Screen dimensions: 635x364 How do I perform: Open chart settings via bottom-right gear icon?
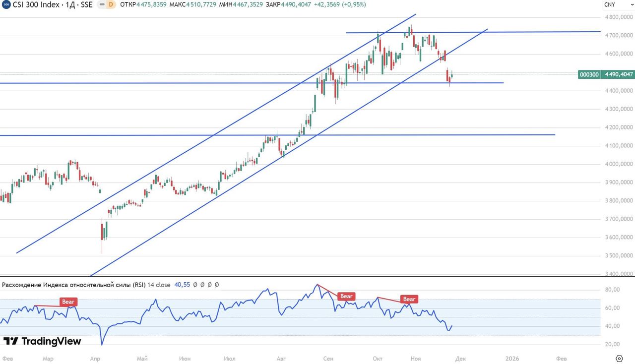(x=619, y=358)
